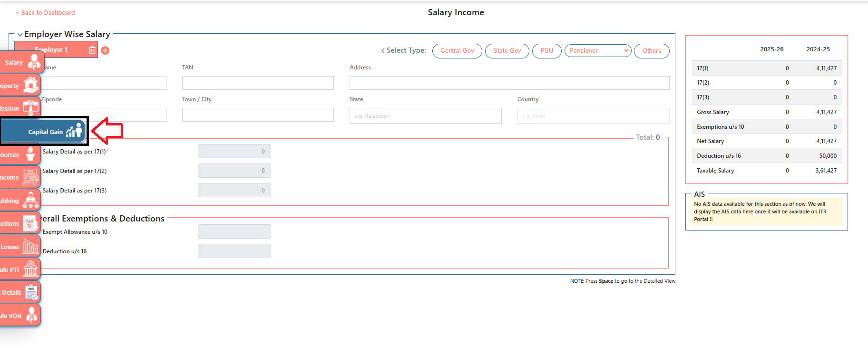This screenshot has width=868, height=346.
Task: Click the Overall Exemptions & Deductions heading
Action: tap(103, 219)
